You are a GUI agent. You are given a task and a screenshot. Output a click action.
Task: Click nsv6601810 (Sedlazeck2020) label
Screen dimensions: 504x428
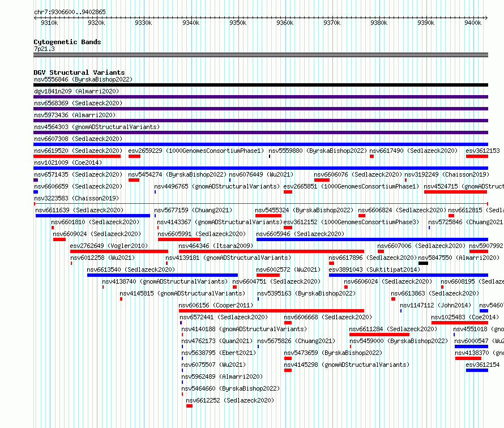pyautogui.click(x=95, y=222)
